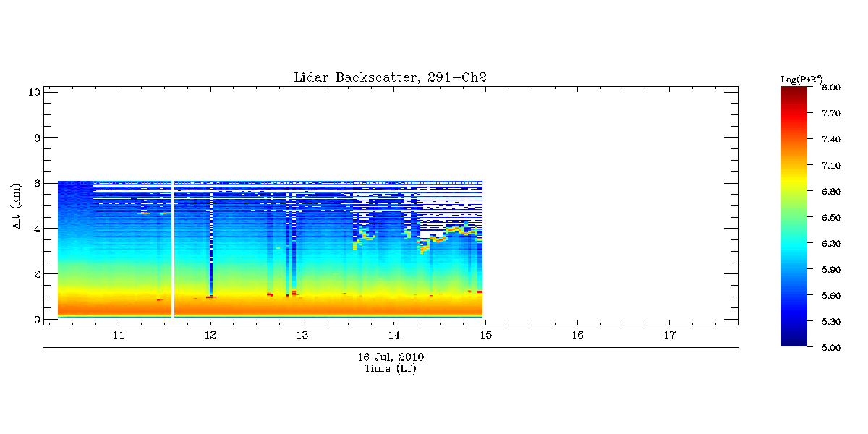Click the x-axis tick label '12'

point(210,336)
